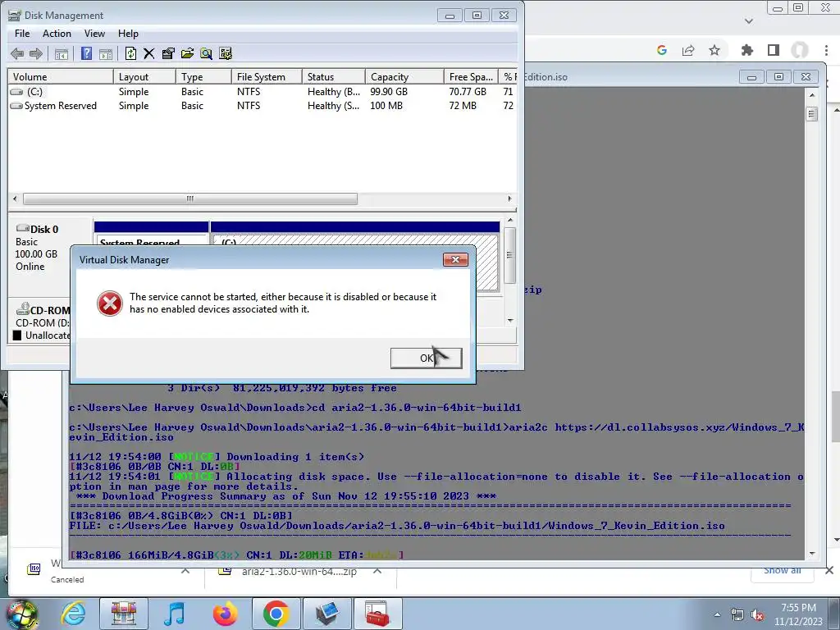Click the command prompt scroll up arrow

812,95
